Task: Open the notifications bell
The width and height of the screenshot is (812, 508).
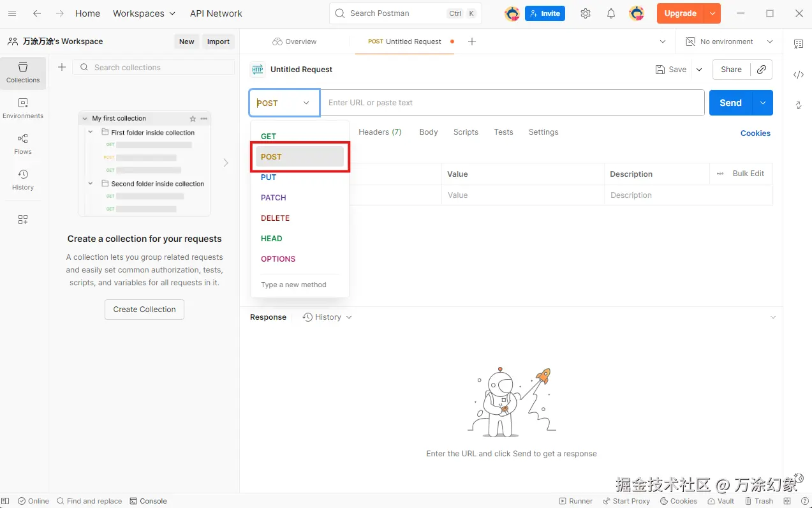Action: click(611, 13)
